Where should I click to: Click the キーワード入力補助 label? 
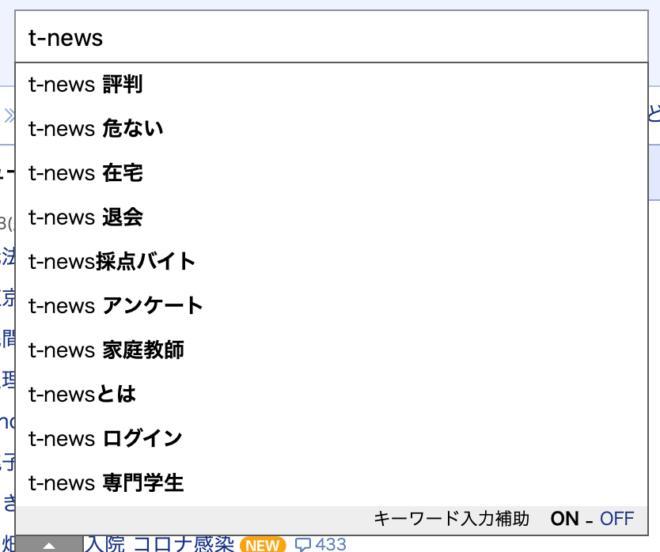(451, 518)
